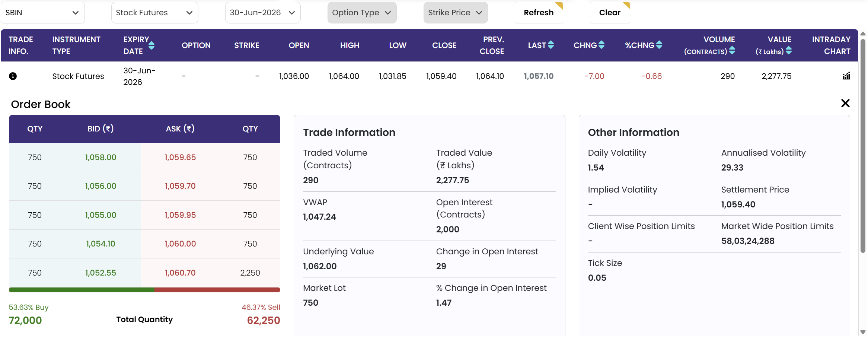Open the SBIN symbol dropdown

(x=42, y=13)
